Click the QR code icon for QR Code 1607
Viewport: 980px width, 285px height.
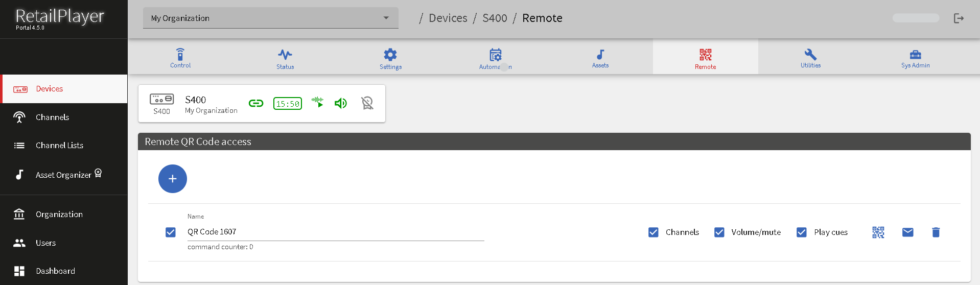[x=878, y=232]
